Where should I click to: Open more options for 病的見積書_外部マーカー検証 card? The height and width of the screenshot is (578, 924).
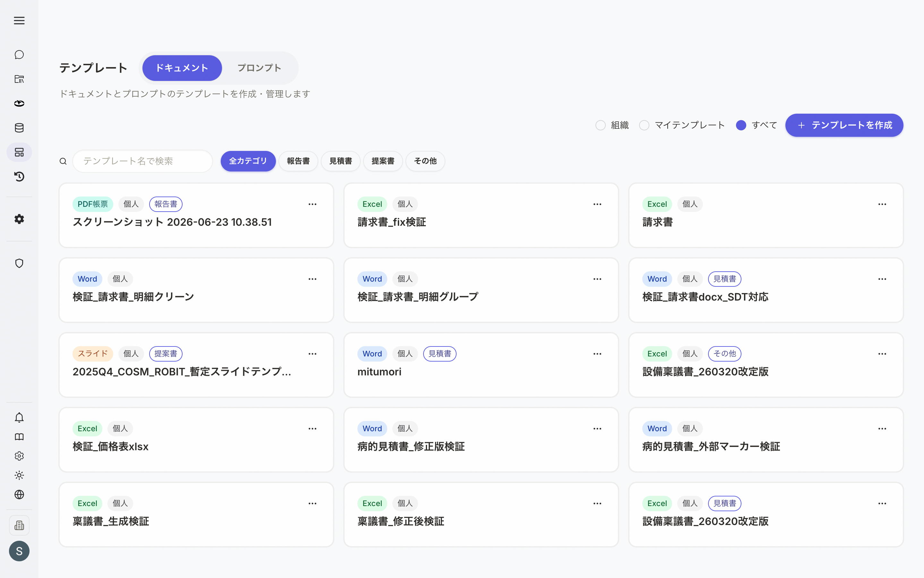[882, 429]
